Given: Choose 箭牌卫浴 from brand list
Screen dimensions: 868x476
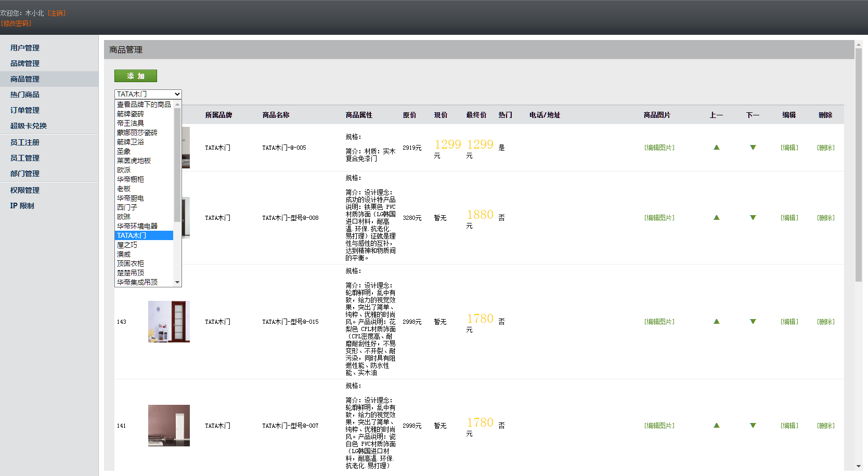Looking at the screenshot, I should coord(144,142).
